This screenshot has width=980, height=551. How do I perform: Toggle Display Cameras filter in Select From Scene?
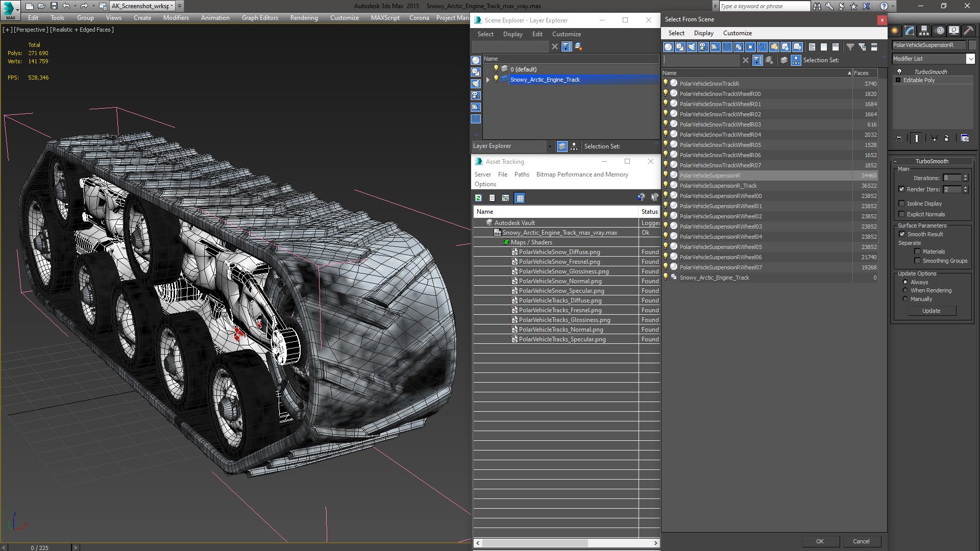(x=703, y=47)
